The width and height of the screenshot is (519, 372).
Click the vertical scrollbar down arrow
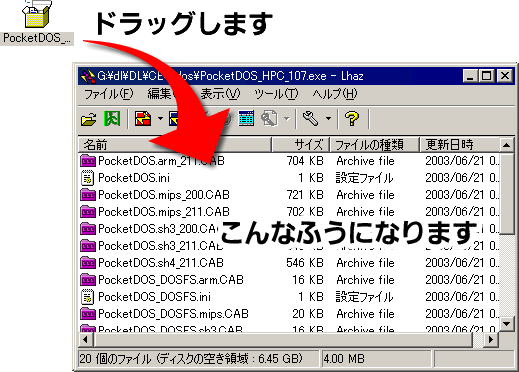(507, 323)
